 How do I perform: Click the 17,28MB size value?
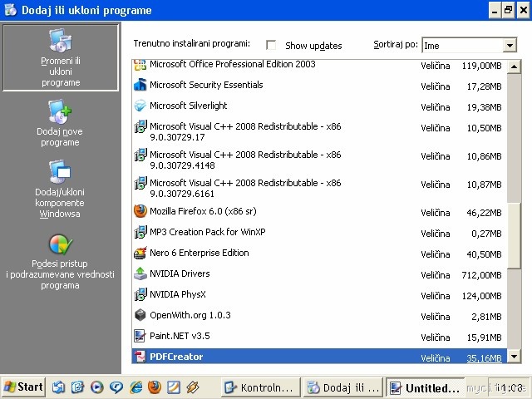click(484, 86)
